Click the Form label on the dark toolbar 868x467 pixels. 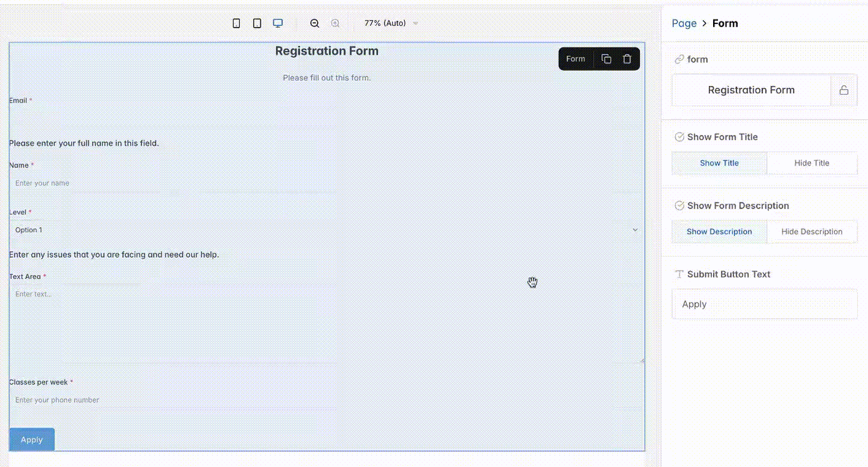[x=575, y=58]
